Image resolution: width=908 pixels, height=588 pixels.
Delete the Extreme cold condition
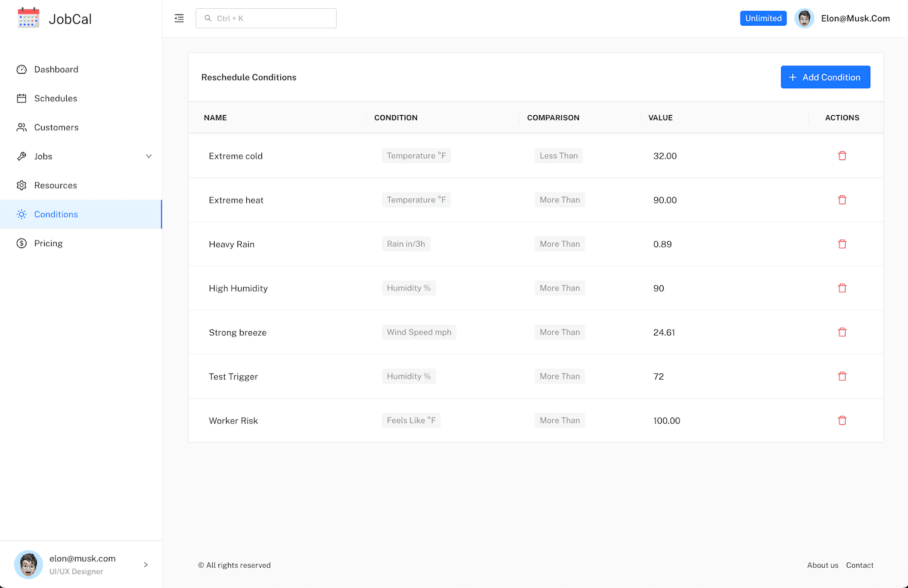tap(842, 155)
